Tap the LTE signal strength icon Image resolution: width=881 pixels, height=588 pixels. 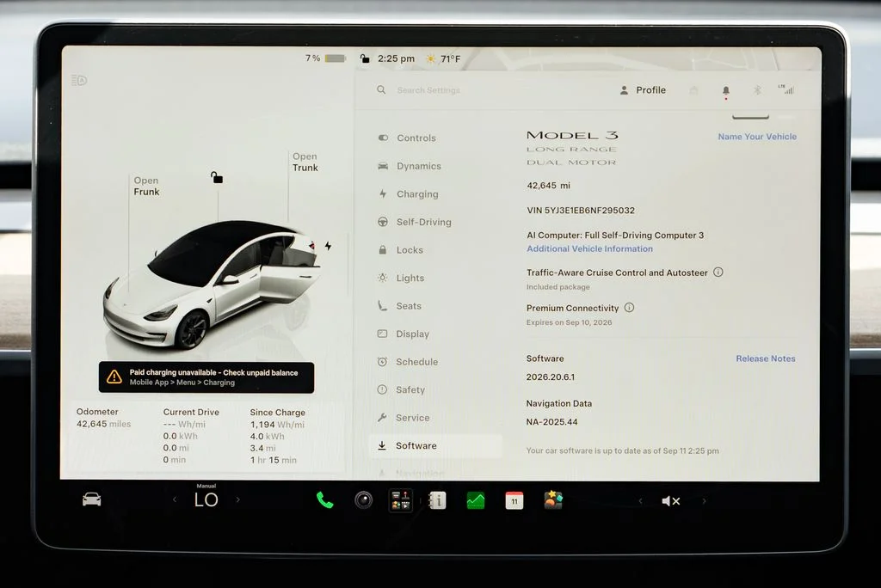[x=786, y=89]
